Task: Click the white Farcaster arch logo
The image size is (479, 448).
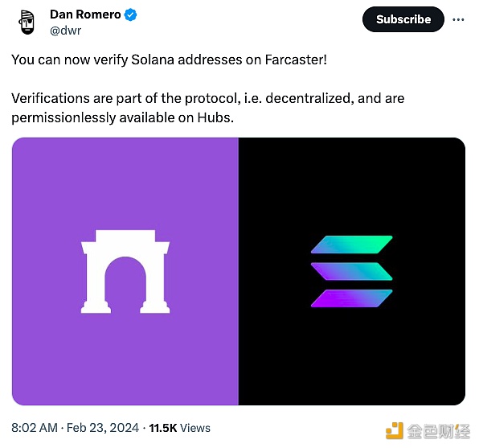Action: pyautogui.click(x=125, y=272)
